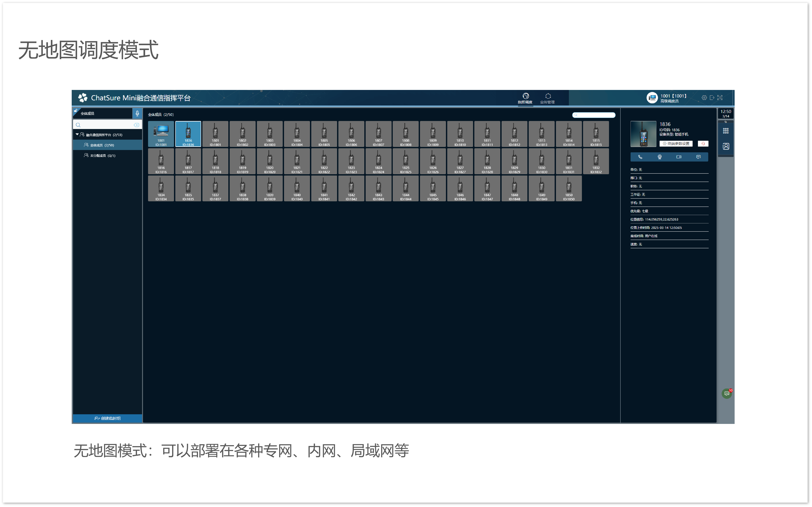Focus the member grid search box
The width and height of the screenshot is (812, 507).
[x=594, y=115]
